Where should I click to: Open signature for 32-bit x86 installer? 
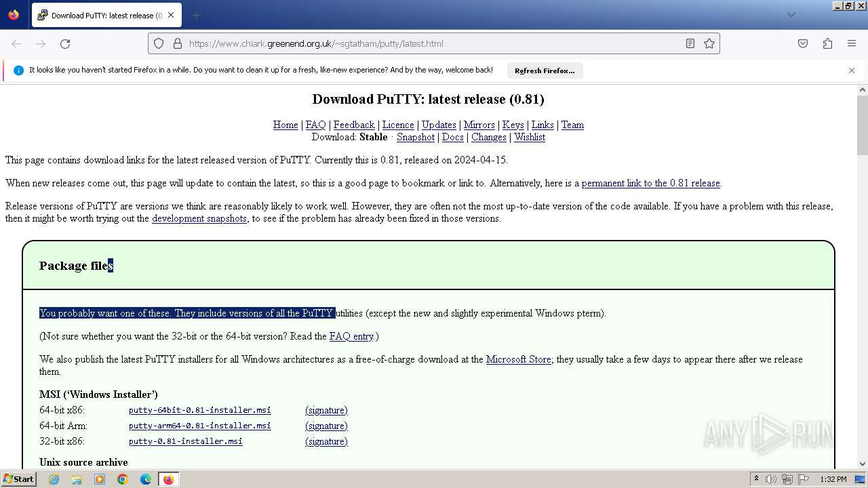(326, 441)
